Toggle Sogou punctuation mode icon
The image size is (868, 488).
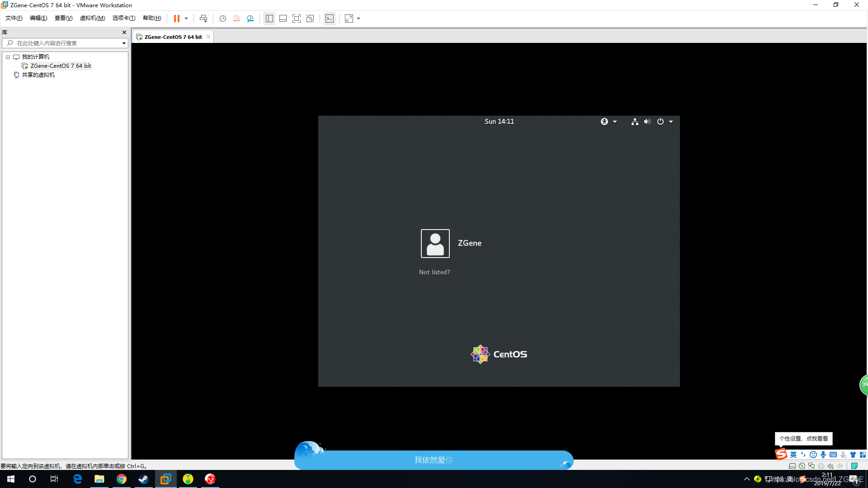point(803,455)
